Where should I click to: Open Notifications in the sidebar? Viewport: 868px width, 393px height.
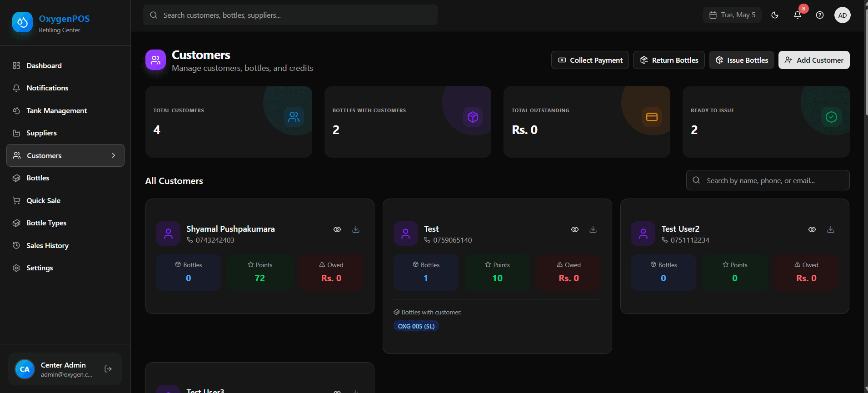pyautogui.click(x=65, y=88)
